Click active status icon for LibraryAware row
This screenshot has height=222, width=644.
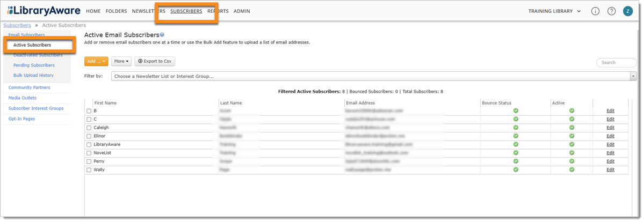coord(571,144)
